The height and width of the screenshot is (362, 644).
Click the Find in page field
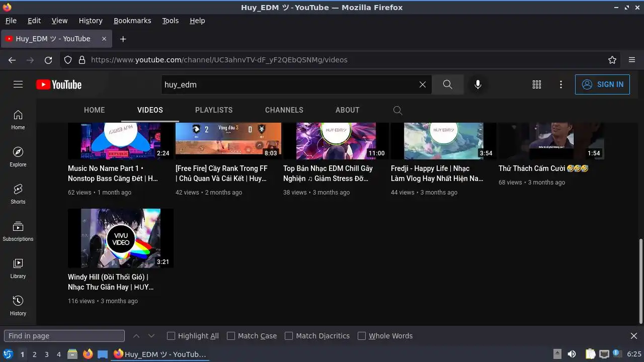tap(64, 336)
